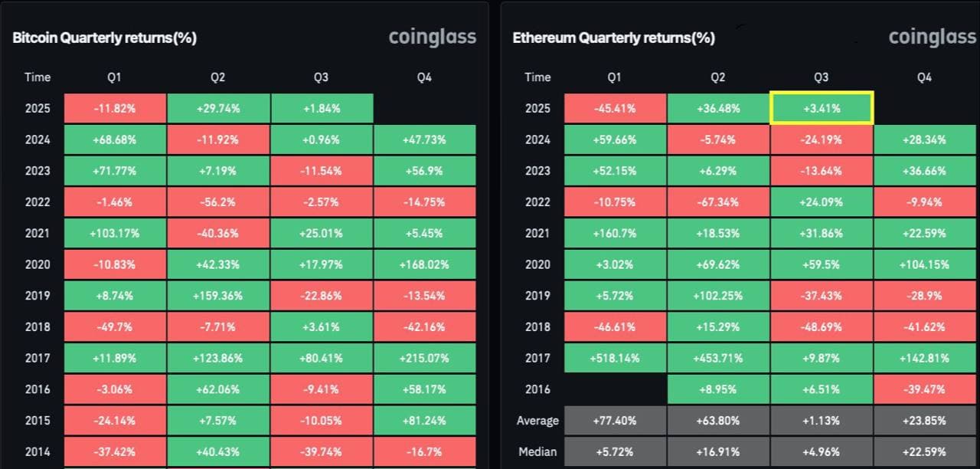
Task: Click the Bitcoin Quarterly returns(%) title
Action: pos(105,38)
